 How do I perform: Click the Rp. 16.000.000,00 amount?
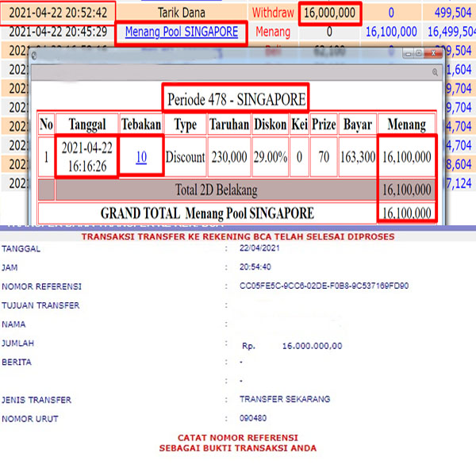pos(292,346)
